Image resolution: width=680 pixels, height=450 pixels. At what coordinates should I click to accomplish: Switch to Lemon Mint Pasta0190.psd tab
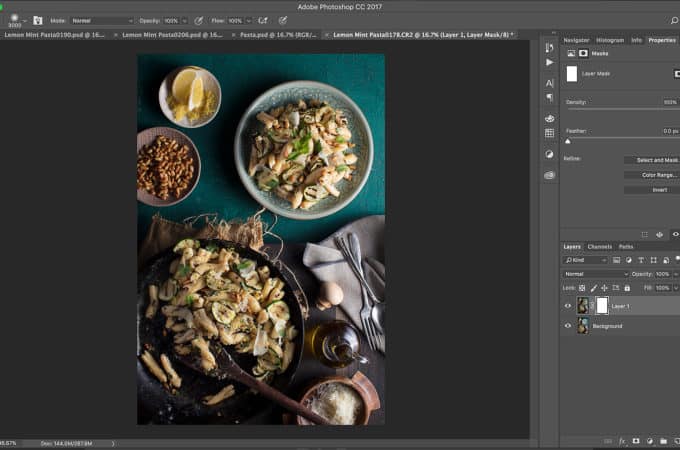(55, 35)
